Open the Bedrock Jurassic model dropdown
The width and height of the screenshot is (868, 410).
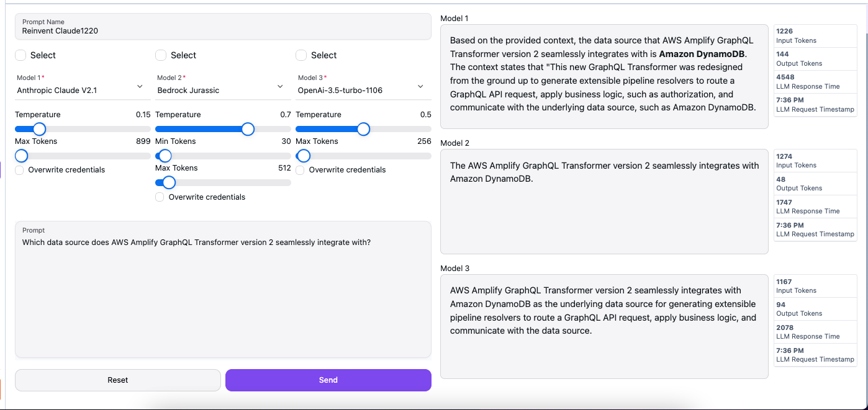point(223,86)
